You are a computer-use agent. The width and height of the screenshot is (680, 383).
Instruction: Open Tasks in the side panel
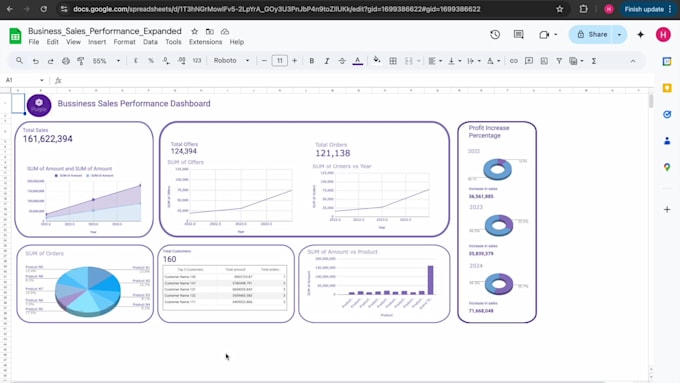point(667,114)
